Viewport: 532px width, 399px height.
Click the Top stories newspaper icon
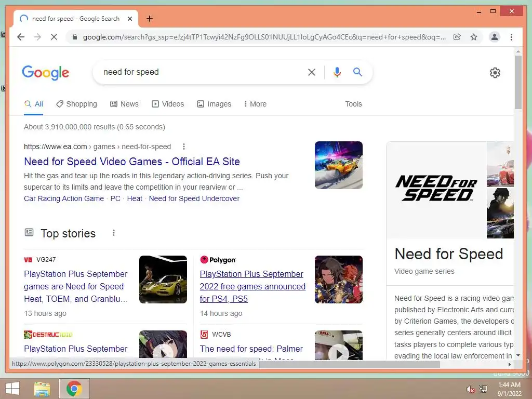pyautogui.click(x=29, y=232)
